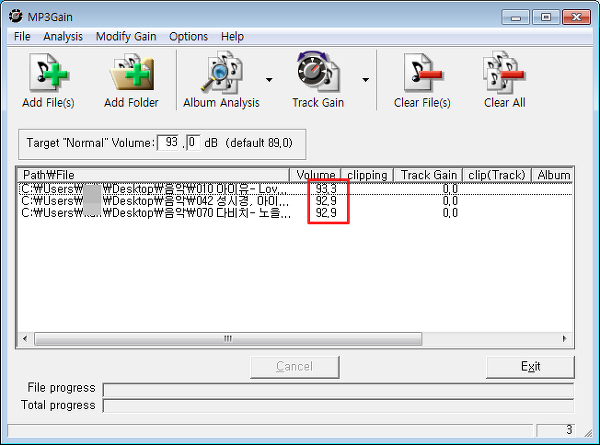Minimize the MP3Gain window

click(x=515, y=17)
